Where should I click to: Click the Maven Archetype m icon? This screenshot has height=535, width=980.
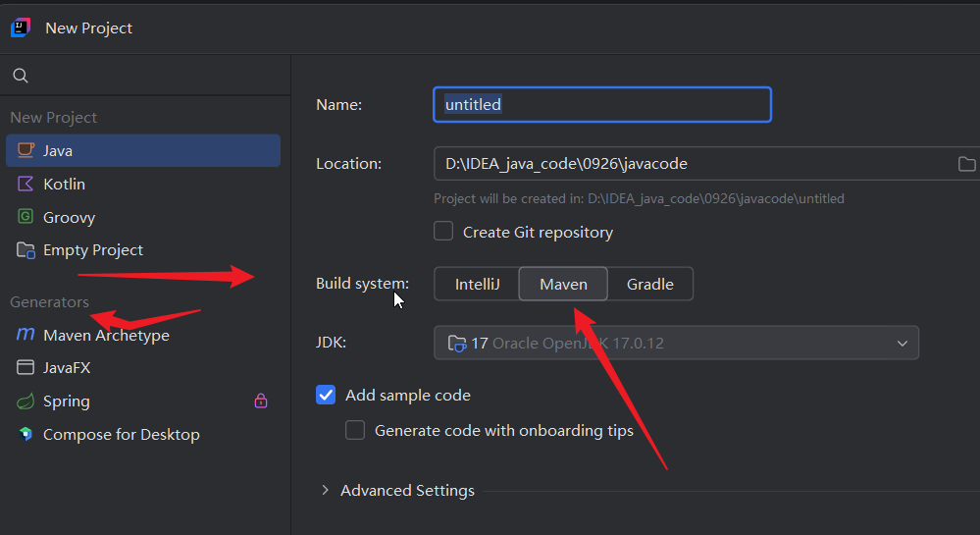pos(26,334)
